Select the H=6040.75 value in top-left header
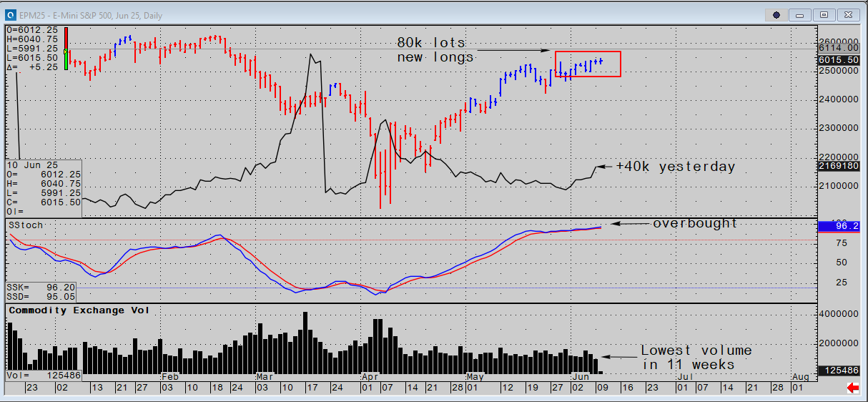This screenshot has width=868, height=402. (x=33, y=39)
